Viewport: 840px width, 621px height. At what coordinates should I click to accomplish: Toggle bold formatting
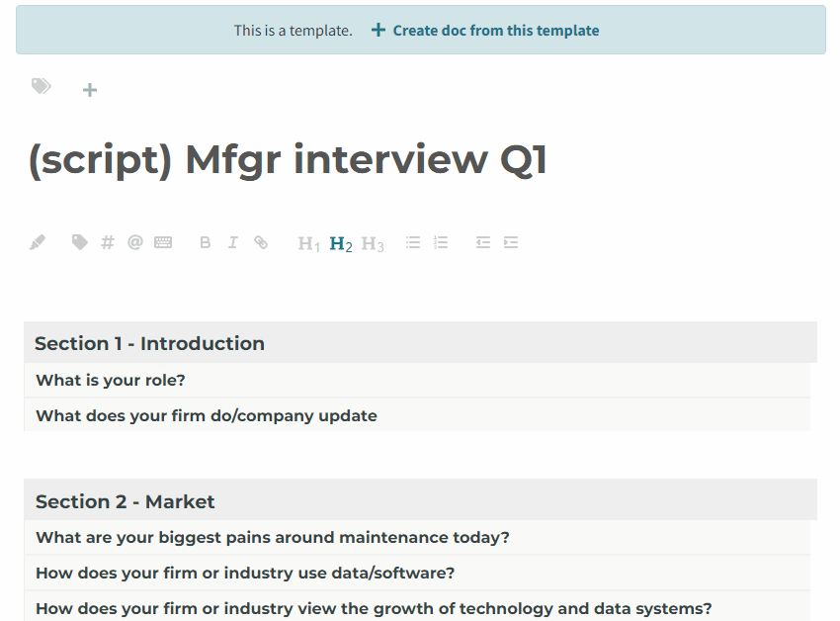[x=206, y=242]
